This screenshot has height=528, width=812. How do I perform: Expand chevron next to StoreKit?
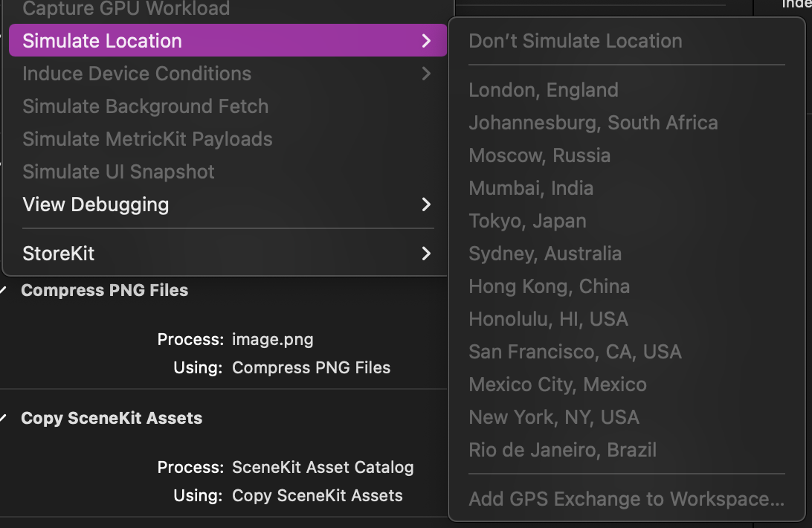point(426,254)
